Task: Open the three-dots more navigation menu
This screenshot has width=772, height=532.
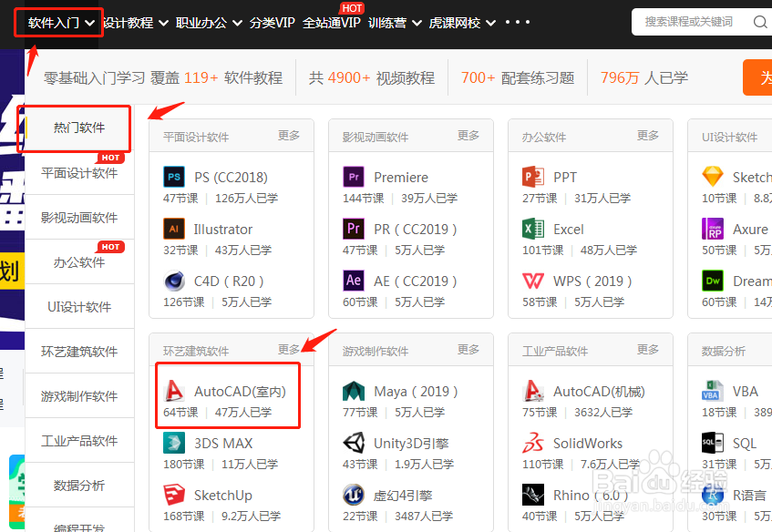Action: pos(518,22)
